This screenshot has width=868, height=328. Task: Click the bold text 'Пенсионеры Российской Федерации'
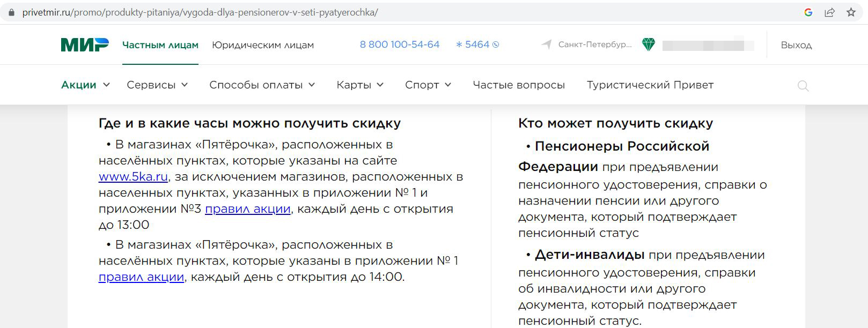click(x=614, y=156)
